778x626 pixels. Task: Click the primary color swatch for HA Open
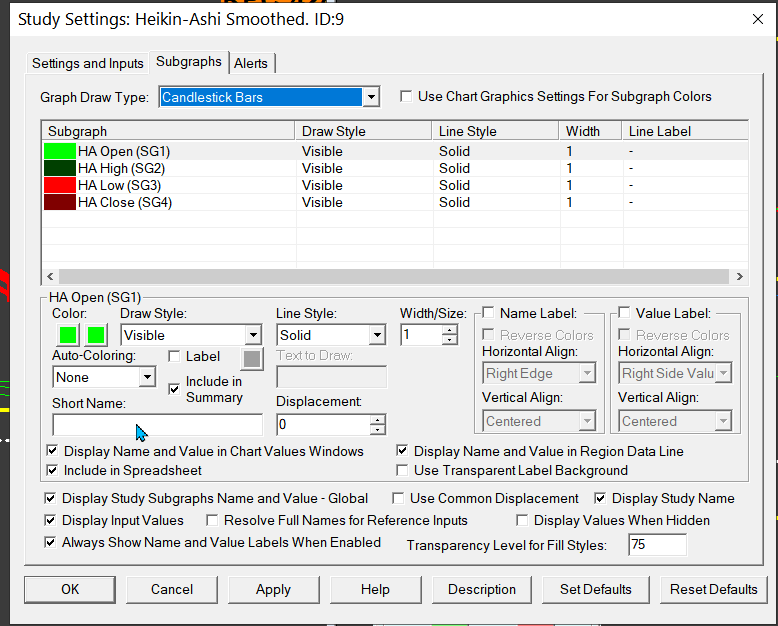[65, 335]
